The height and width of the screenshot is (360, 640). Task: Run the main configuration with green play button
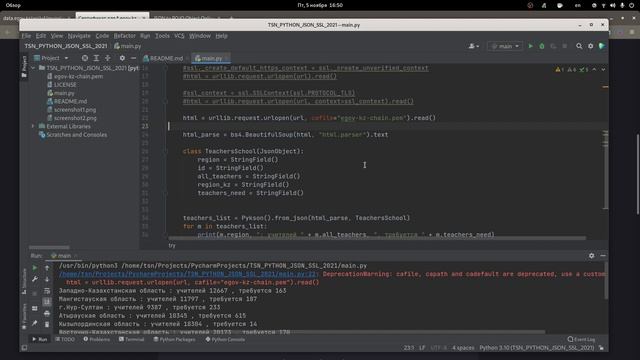[x=531, y=46]
